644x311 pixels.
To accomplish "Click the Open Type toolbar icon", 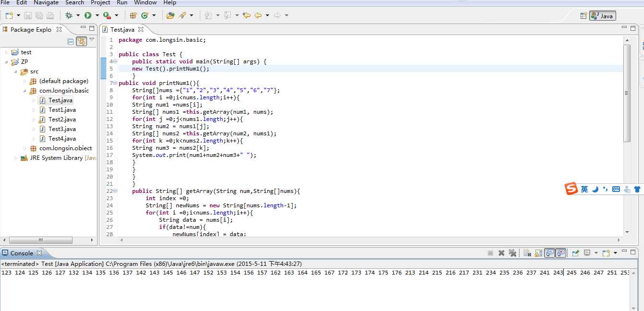I will (170, 15).
